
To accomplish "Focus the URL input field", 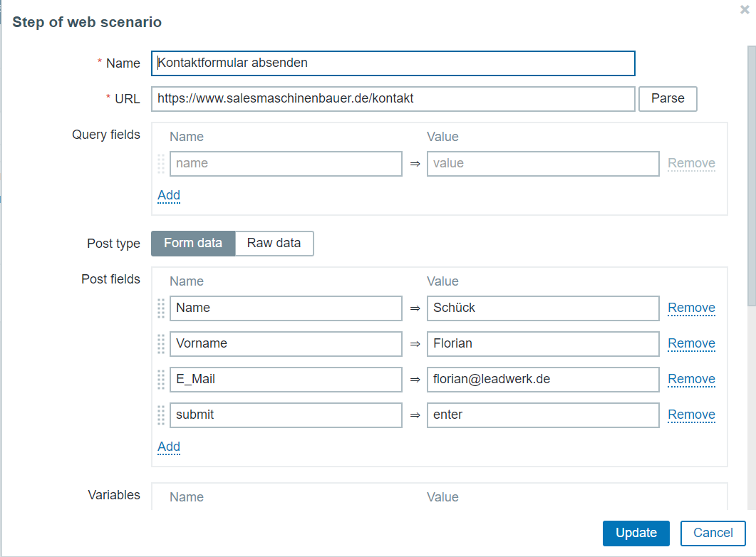I will click(393, 99).
